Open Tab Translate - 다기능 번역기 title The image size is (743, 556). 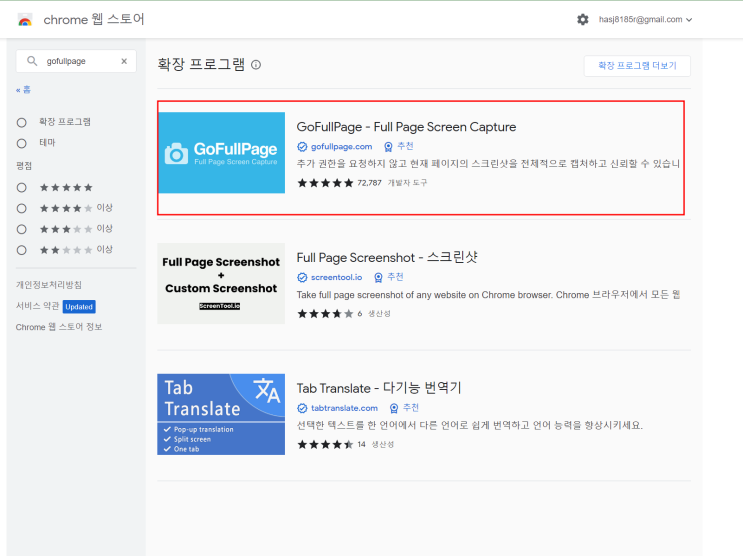click(x=379, y=388)
